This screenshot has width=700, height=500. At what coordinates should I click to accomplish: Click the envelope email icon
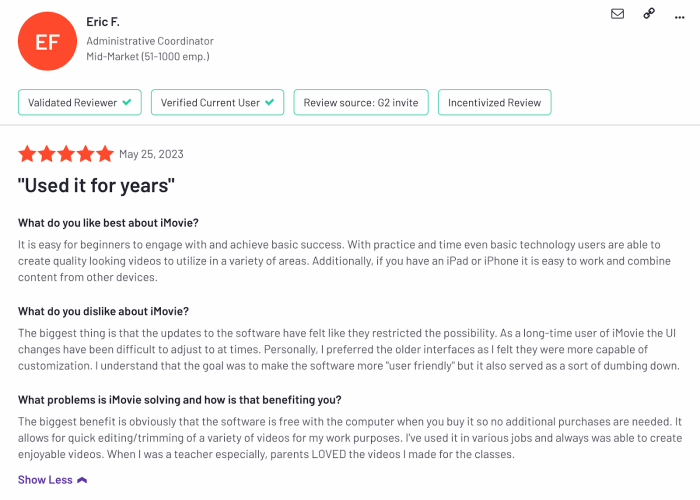pyautogui.click(x=617, y=14)
